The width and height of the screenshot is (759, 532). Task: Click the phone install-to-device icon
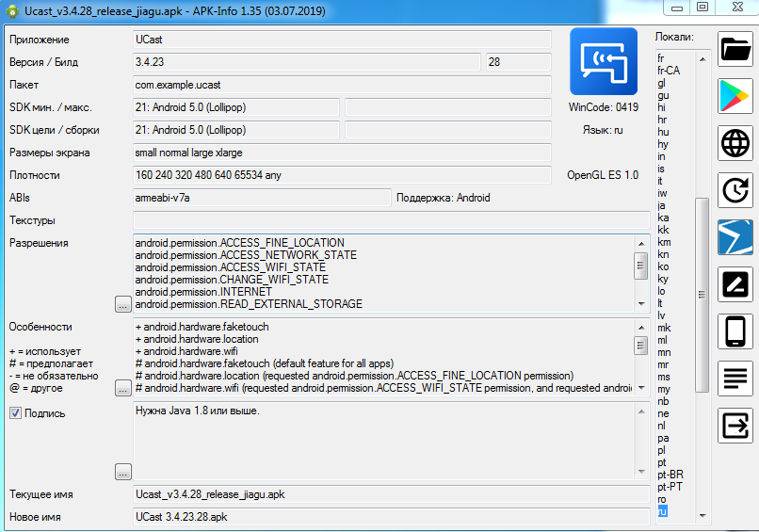coord(735,331)
